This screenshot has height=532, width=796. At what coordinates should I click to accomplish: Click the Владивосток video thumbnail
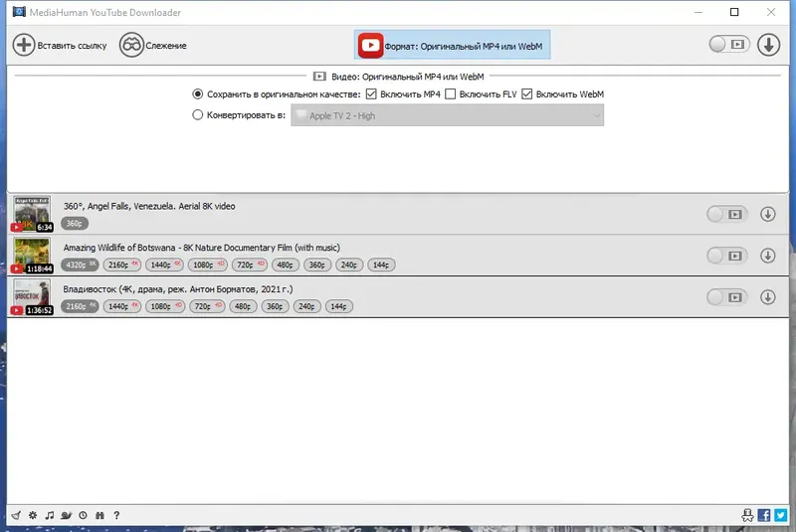32,297
